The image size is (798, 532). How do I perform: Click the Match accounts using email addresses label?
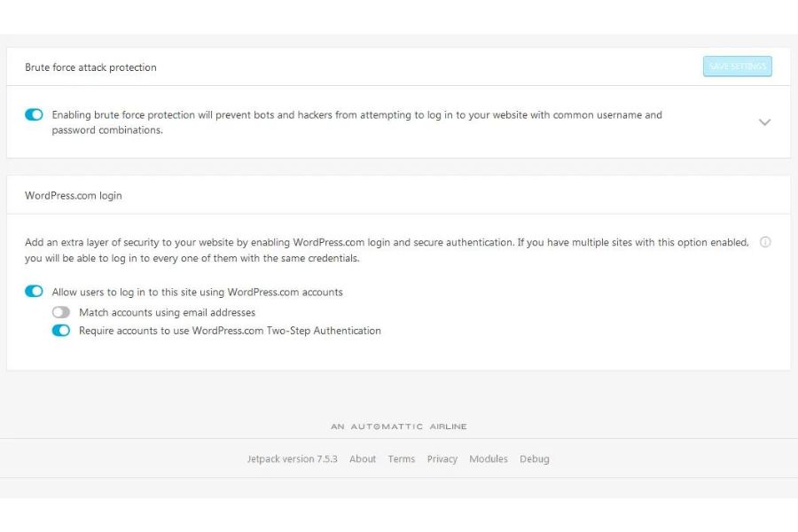pos(167,313)
